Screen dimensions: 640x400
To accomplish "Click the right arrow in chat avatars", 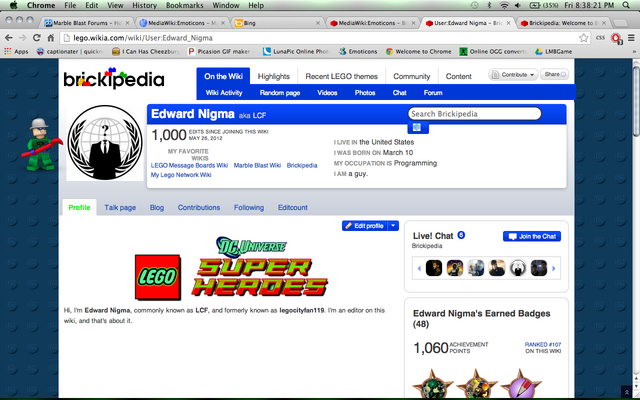I will [x=554, y=269].
